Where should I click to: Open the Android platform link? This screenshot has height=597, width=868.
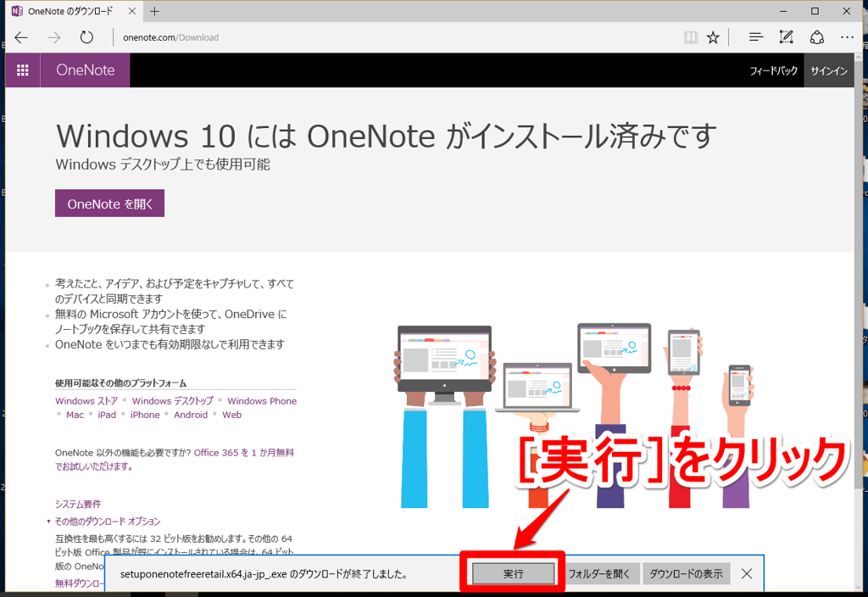point(191,415)
